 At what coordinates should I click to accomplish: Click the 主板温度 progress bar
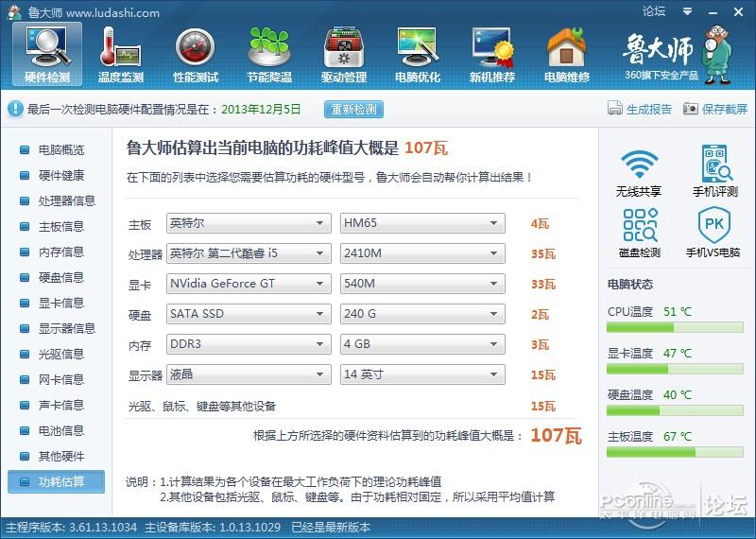click(675, 452)
